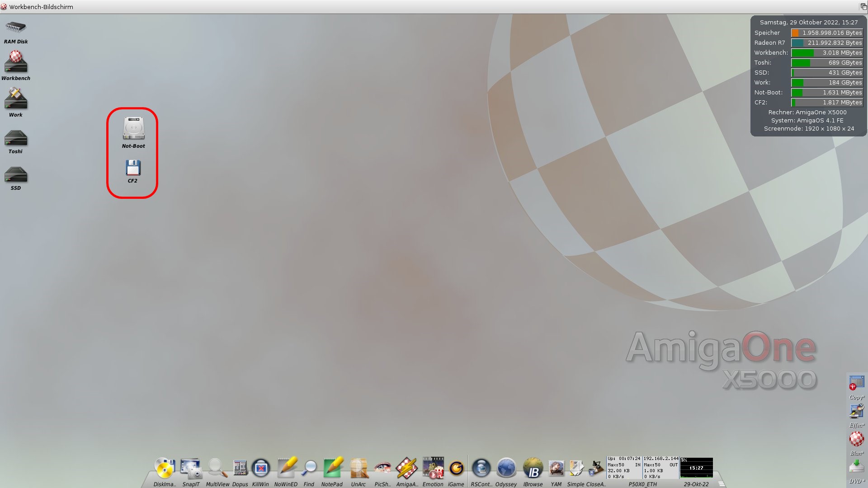Open the CF2 floppy disk icon
This screenshot has width=868, height=488.
tap(132, 168)
